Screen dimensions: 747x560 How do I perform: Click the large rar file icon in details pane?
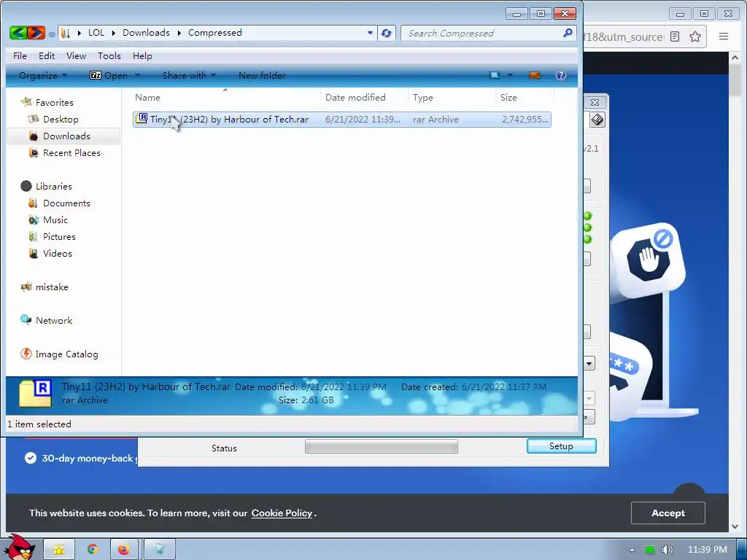coord(35,393)
